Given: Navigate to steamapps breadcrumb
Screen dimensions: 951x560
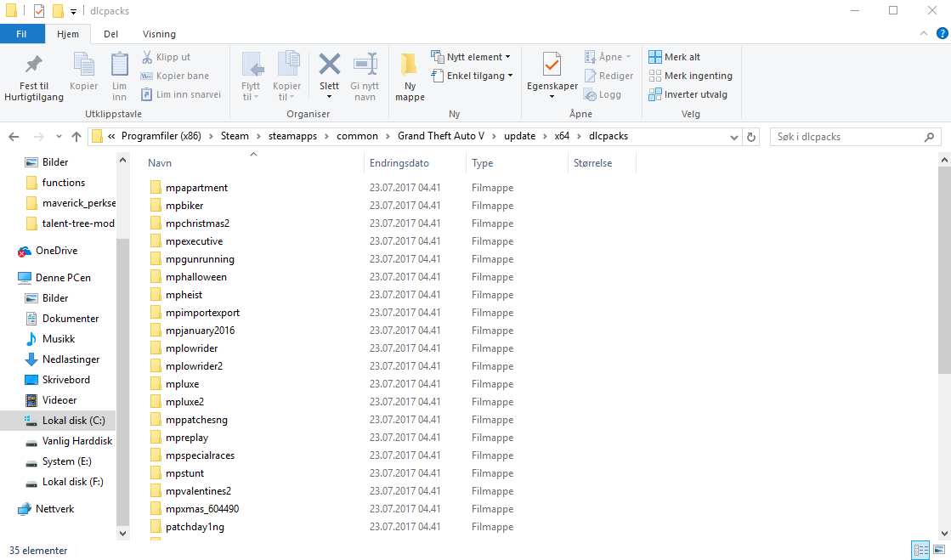Looking at the screenshot, I should [x=293, y=137].
